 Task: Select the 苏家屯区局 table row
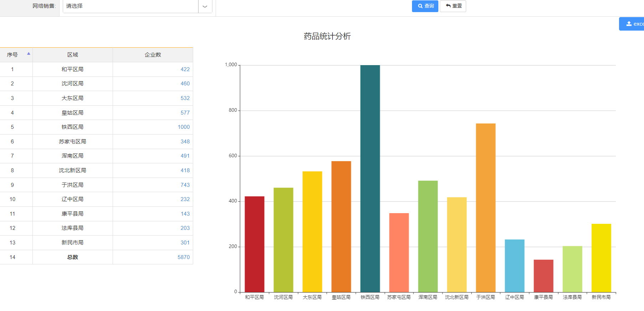point(73,142)
